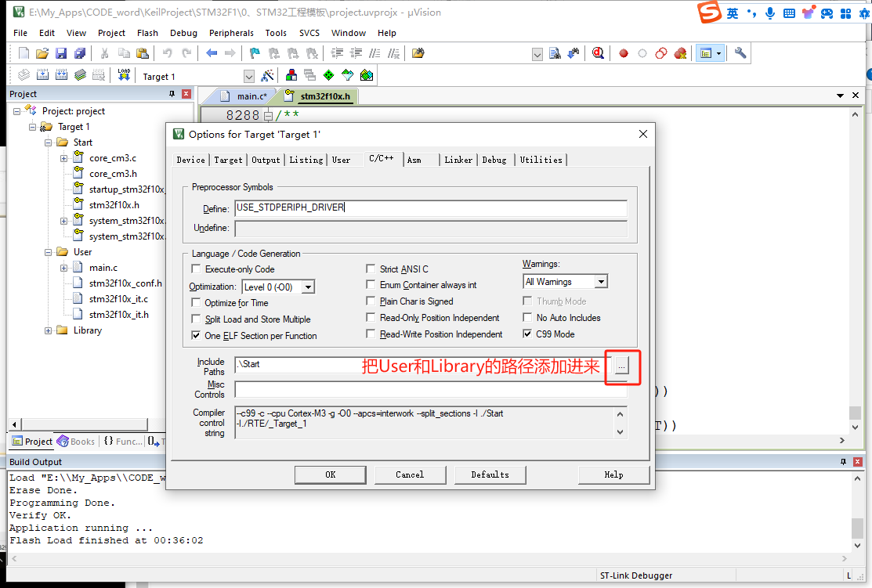Click the Navigate Backward blue arrow
This screenshot has width=872, height=588.
(212, 53)
